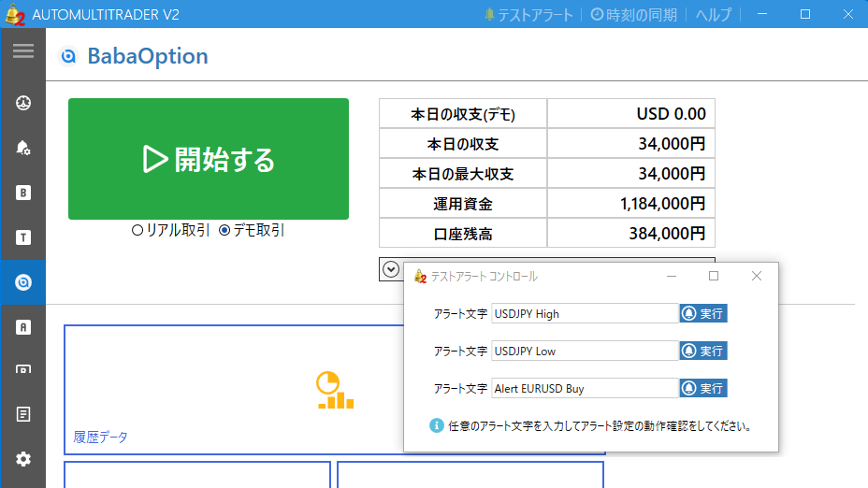The width and height of the screenshot is (868, 488).
Task: Click the AutoMultiTrader bell app icon
Action: (x=14, y=14)
